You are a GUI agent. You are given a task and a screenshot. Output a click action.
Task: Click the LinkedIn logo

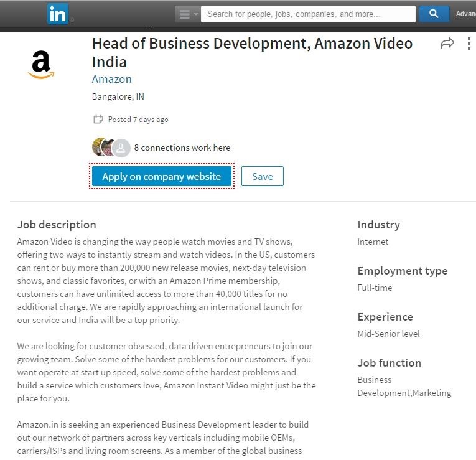(58, 14)
